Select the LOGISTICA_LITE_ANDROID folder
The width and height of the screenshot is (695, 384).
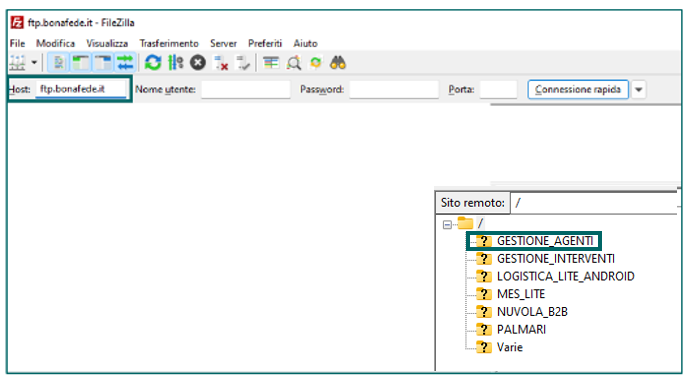tap(555, 276)
